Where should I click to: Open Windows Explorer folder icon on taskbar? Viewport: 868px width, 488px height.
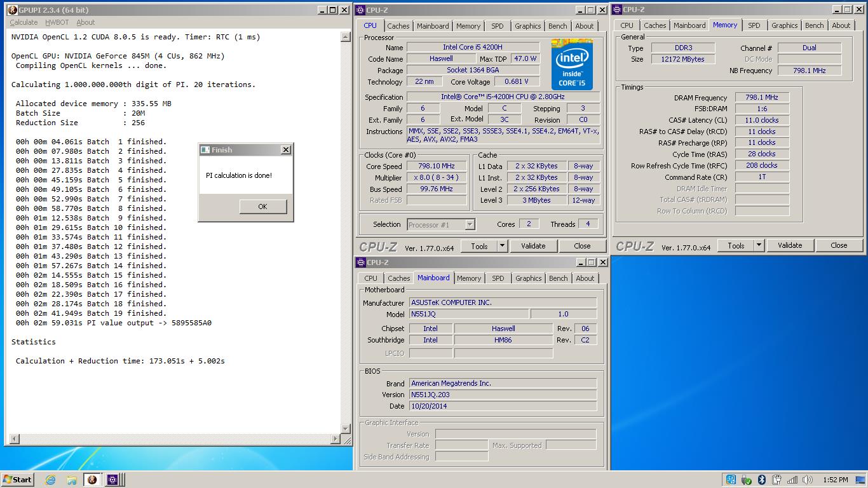click(71, 480)
